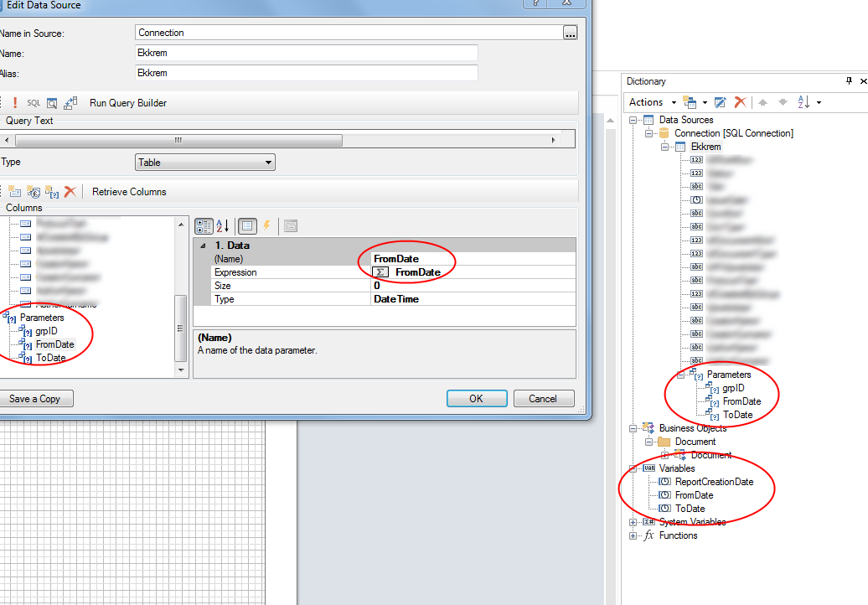Click the (Name) property value FromDate
This screenshot has width=868, height=605.
coord(473,259)
